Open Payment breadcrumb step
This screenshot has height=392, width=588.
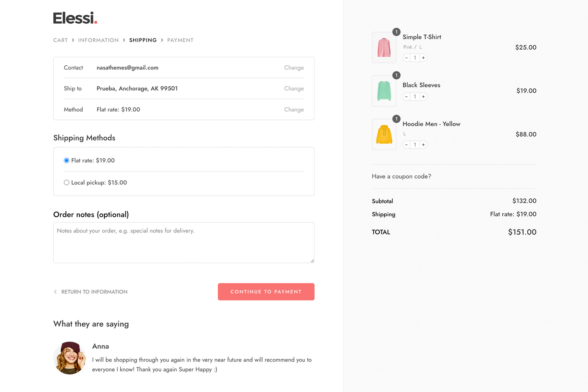pos(180,40)
